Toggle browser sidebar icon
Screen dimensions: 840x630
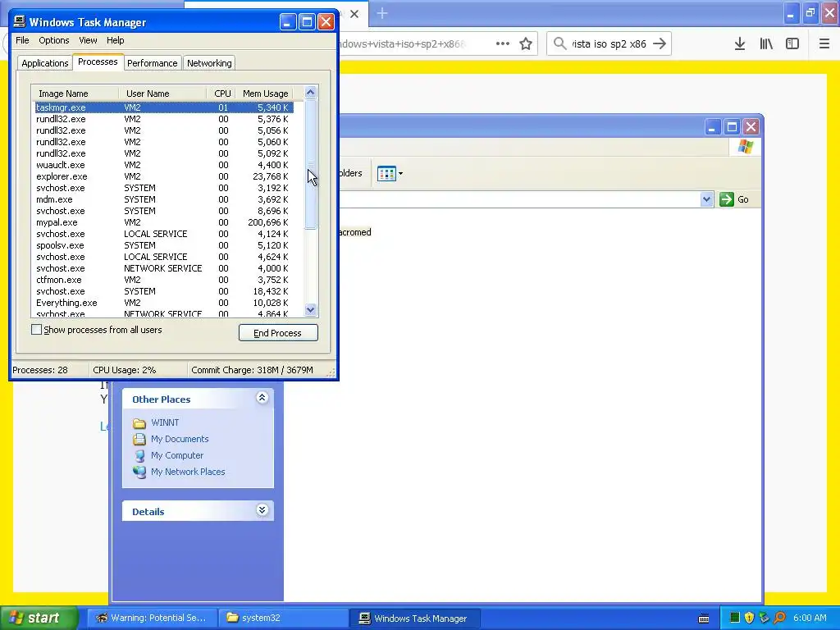click(x=792, y=44)
